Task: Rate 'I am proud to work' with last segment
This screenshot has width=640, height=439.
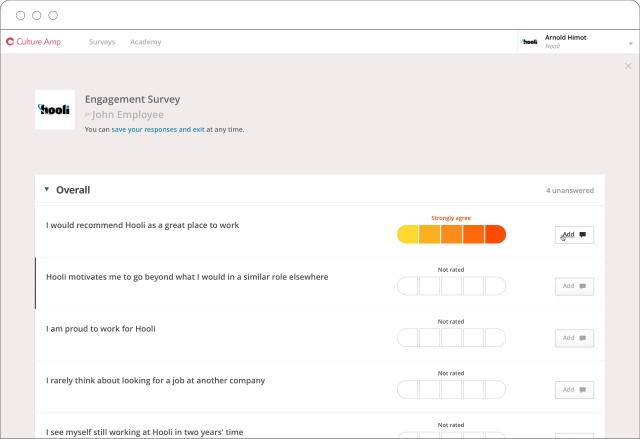Action: [496, 338]
